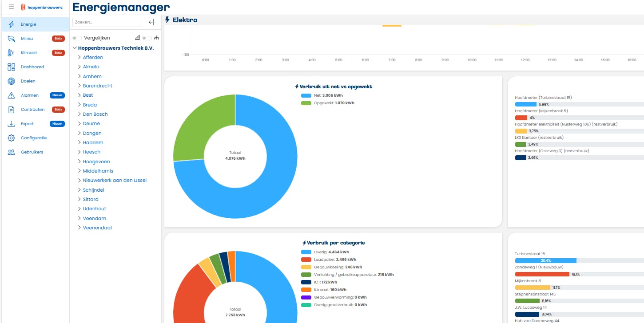Open the hamburger menu beside the logo

[12, 7]
